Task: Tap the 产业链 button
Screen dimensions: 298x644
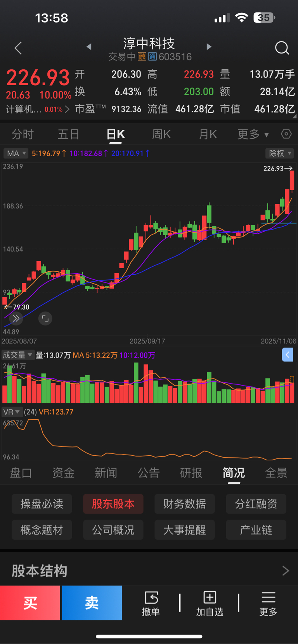Action: click(256, 530)
